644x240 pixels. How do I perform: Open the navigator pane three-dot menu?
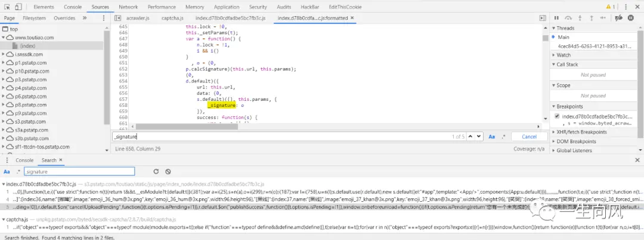tap(104, 18)
